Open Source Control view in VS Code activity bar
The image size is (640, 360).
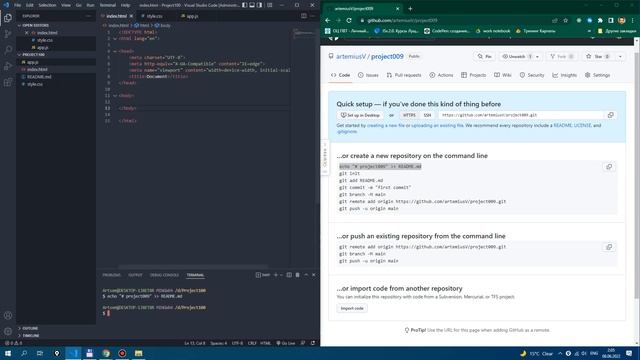[8, 34]
